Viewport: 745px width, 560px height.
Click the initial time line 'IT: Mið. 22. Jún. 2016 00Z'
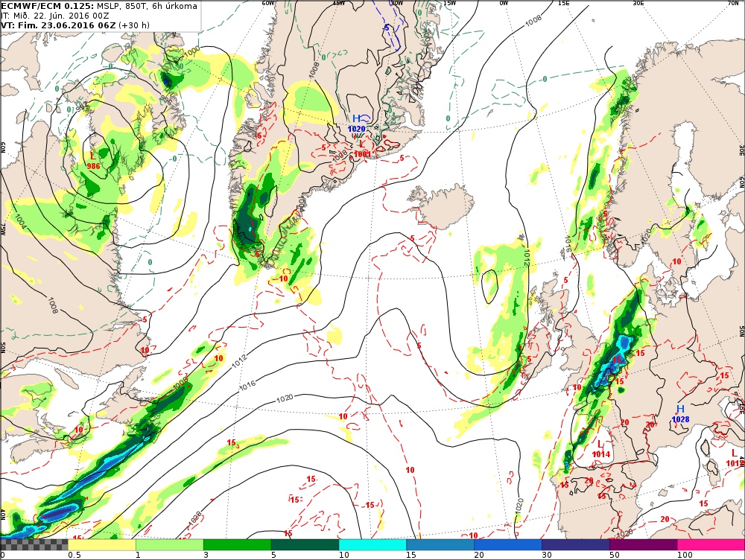(55, 16)
